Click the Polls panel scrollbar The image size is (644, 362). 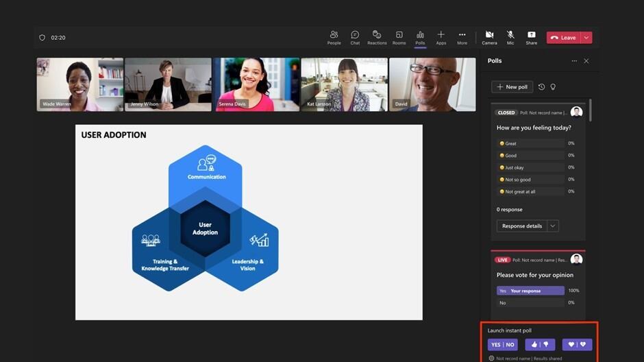coord(591,111)
